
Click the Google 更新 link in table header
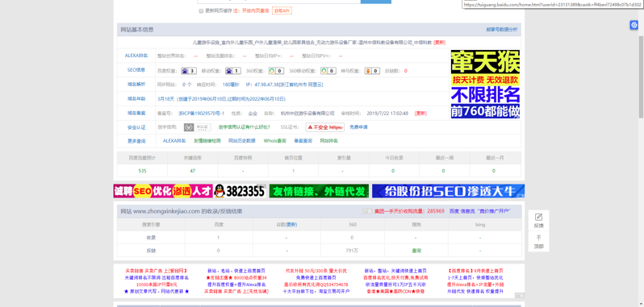pos(291,225)
